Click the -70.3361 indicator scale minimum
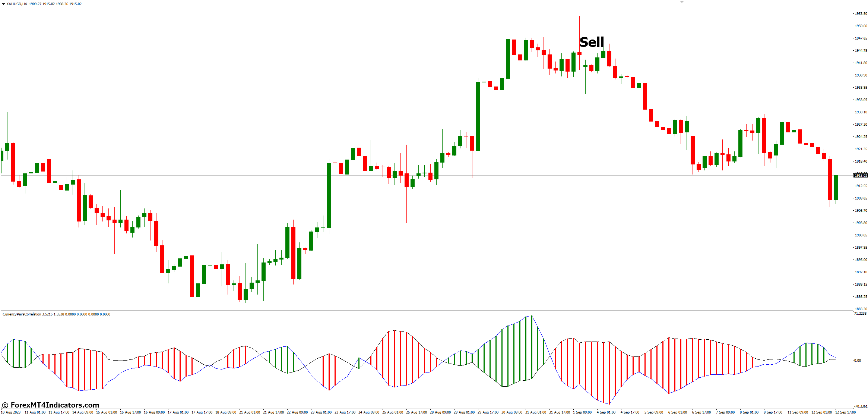This screenshot has height=415, width=868. pos(861,406)
